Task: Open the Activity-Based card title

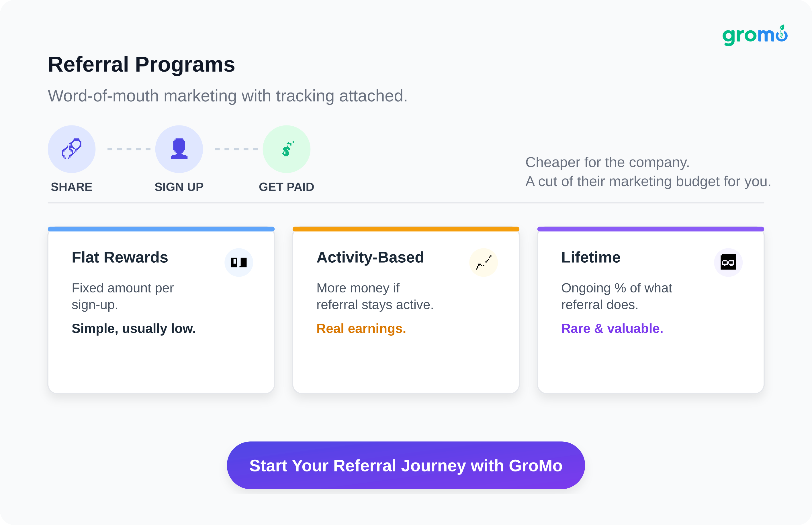Action: pyautogui.click(x=370, y=257)
